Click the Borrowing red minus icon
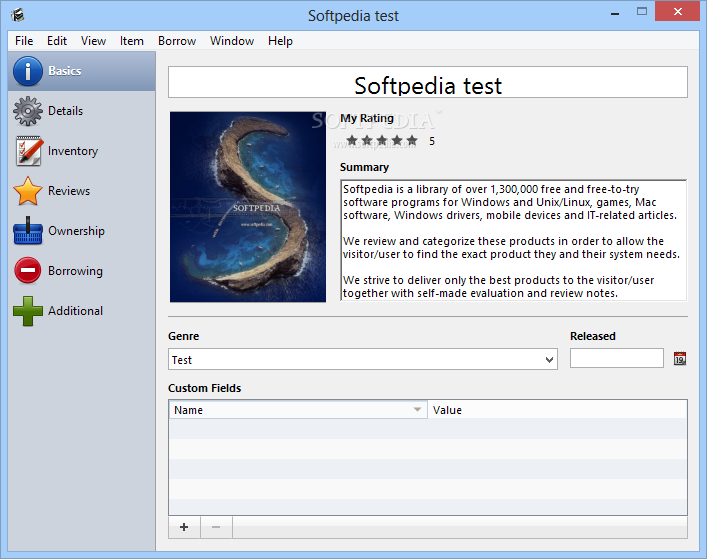Viewport: 707px width, 559px height. 28,271
